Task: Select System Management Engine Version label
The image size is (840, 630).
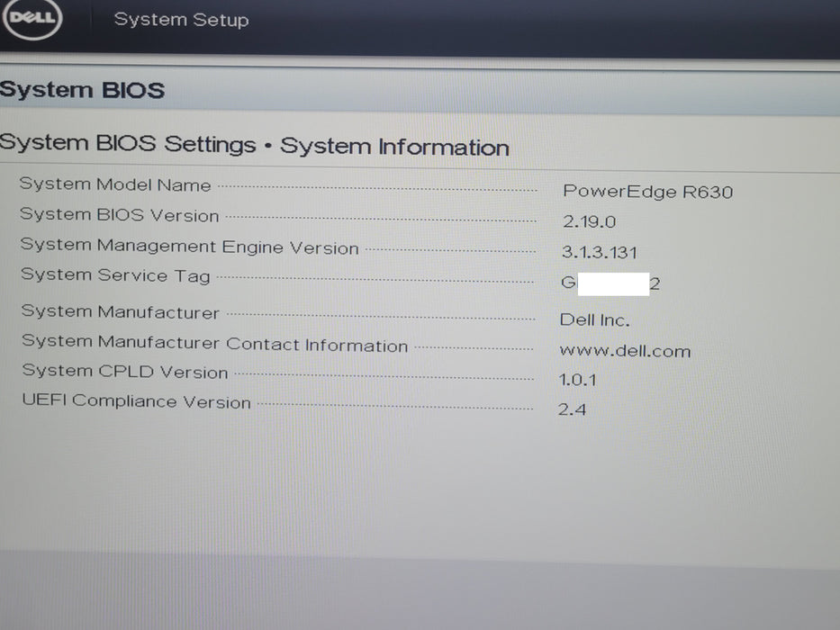Action: [190, 246]
